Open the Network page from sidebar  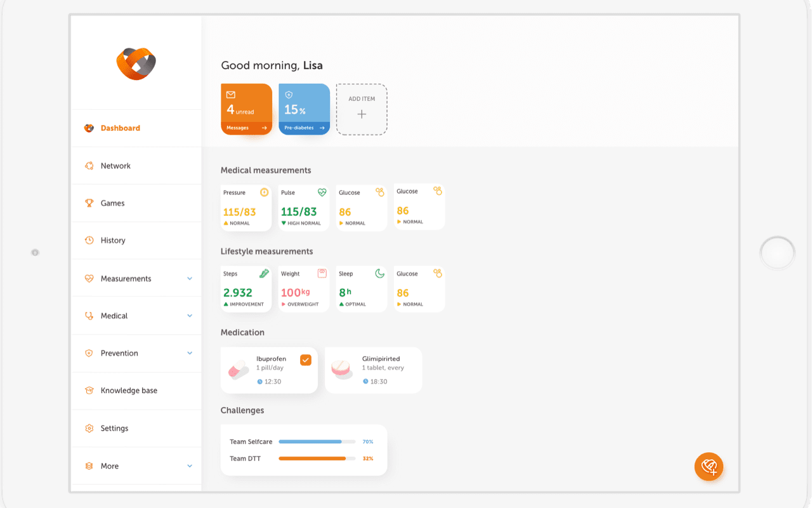coord(115,166)
